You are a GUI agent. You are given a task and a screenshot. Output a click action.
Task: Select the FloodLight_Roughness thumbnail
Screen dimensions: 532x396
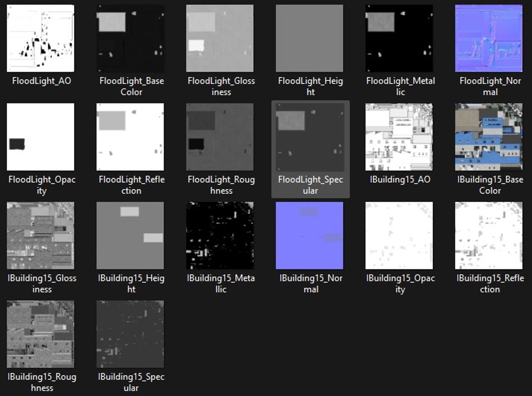pos(220,137)
